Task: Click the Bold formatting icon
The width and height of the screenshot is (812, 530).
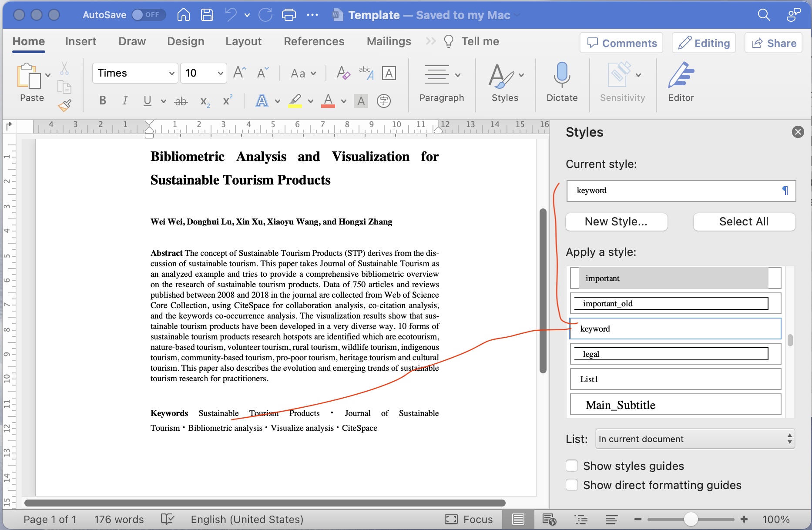Action: click(103, 101)
